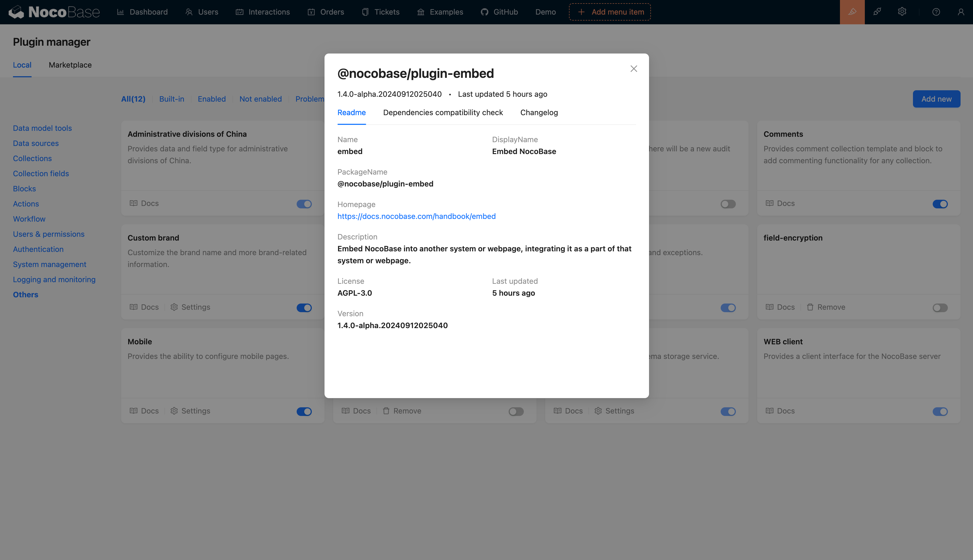This screenshot has width=973, height=560.
Task: Click the Add new button
Action: point(936,99)
